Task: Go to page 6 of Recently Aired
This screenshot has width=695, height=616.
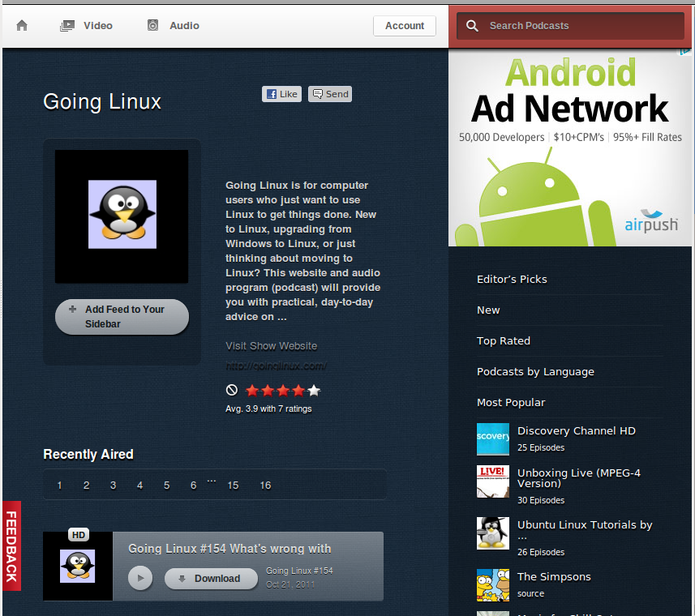Action: click(193, 486)
